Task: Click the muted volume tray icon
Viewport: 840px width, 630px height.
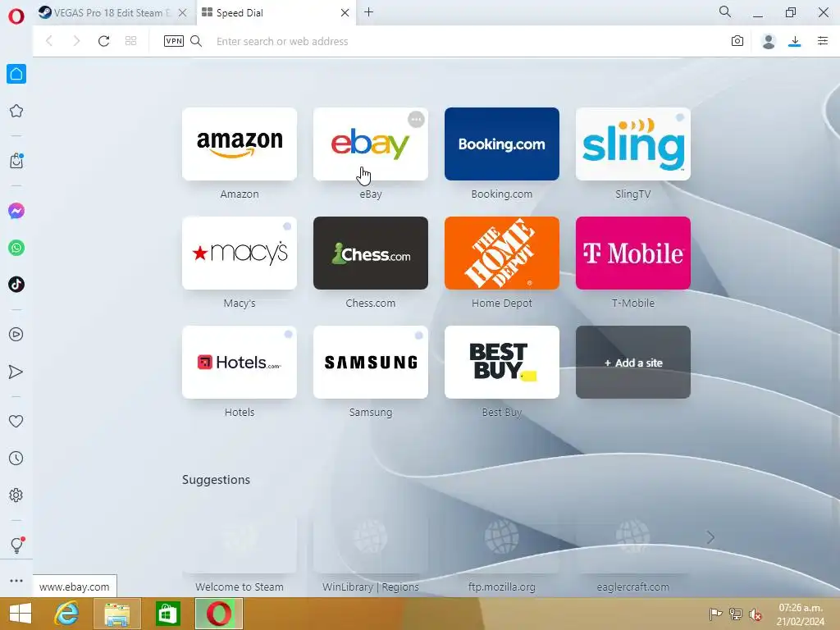Action: pyautogui.click(x=756, y=614)
